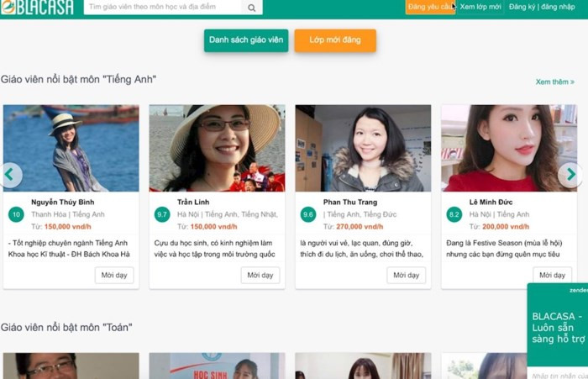Click the search magnifier icon

point(252,8)
